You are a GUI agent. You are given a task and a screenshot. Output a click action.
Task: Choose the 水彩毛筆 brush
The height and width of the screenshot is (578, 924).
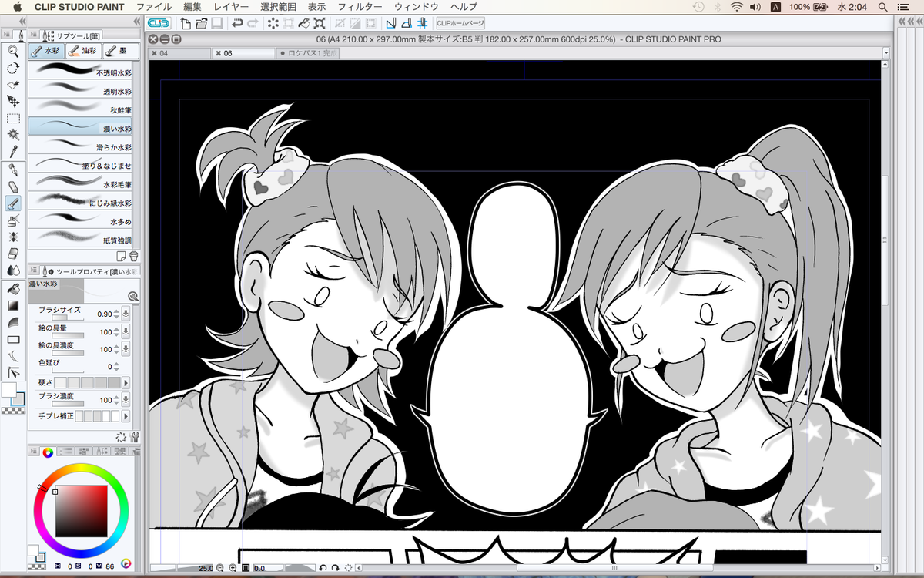click(80, 183)
